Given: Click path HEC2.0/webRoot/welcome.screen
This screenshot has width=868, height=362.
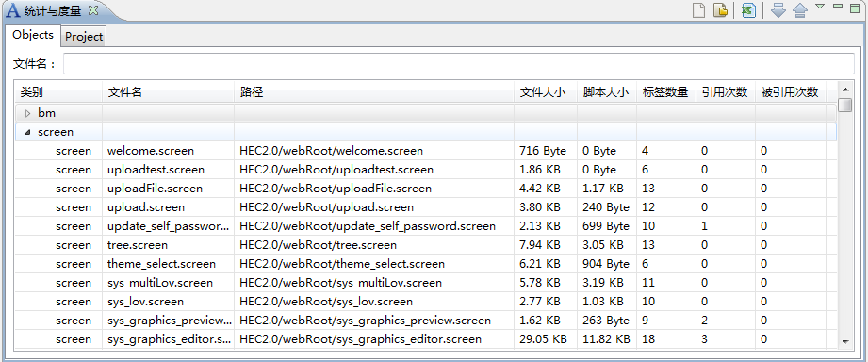Looking at the screenshot, I should pyautogui.click(x=331, y=151).
